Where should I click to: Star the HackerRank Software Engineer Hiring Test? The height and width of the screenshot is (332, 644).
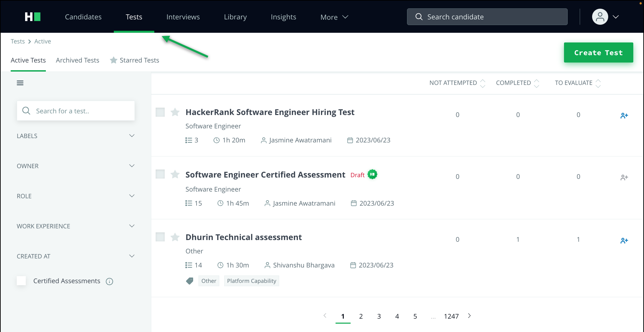coord(175,112)
